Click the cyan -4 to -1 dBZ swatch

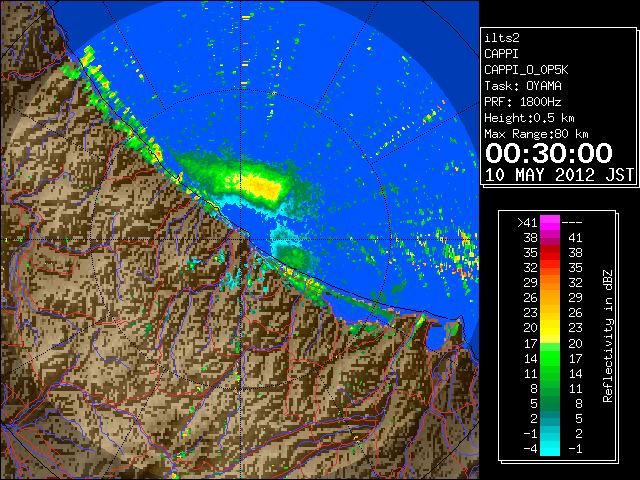pyautogui.click(x=550, y=448)
